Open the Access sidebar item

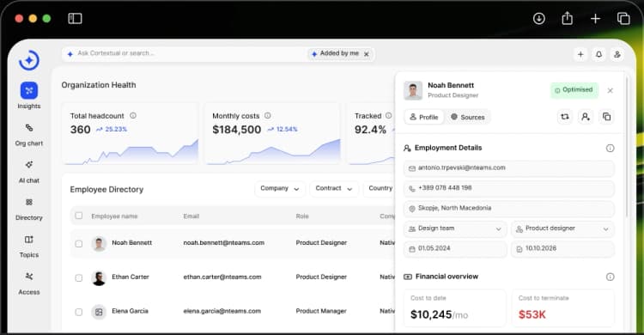pos(28,283)
